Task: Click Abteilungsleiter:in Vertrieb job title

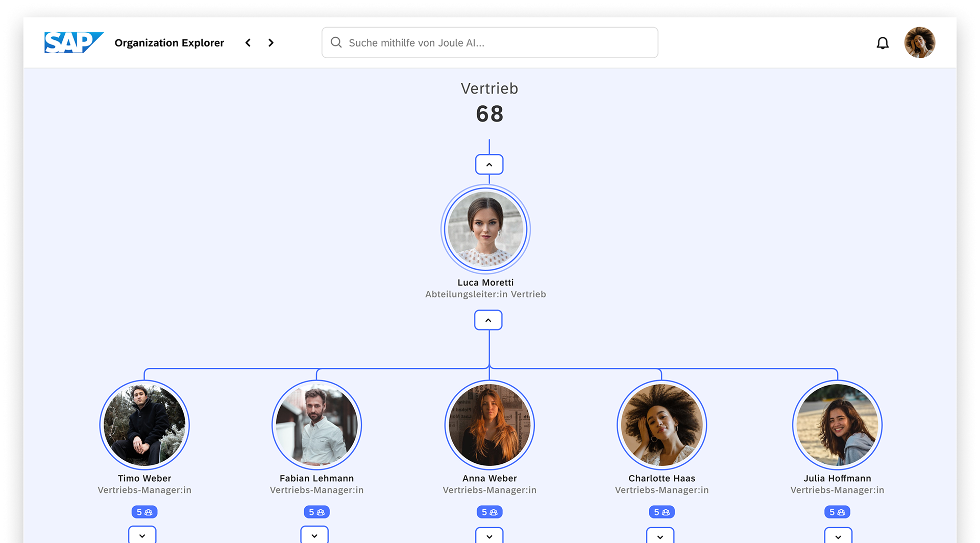Action: click(485, 294)
